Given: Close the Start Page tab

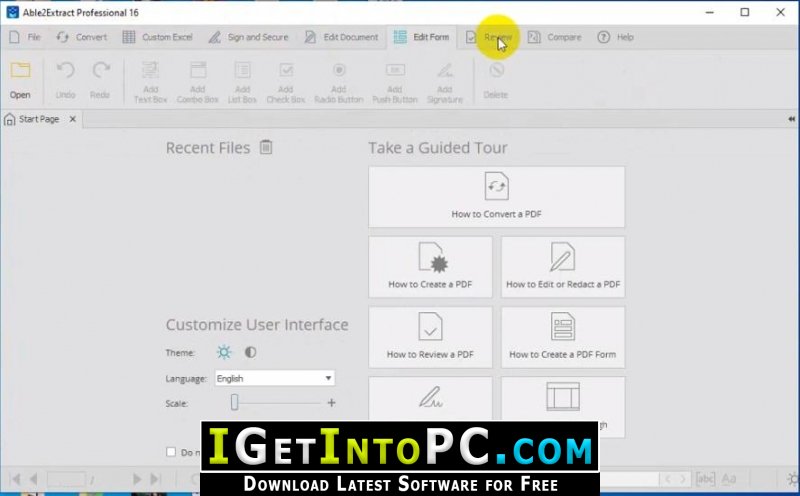Looking at the screenshot, I should [x=73, y=119].
